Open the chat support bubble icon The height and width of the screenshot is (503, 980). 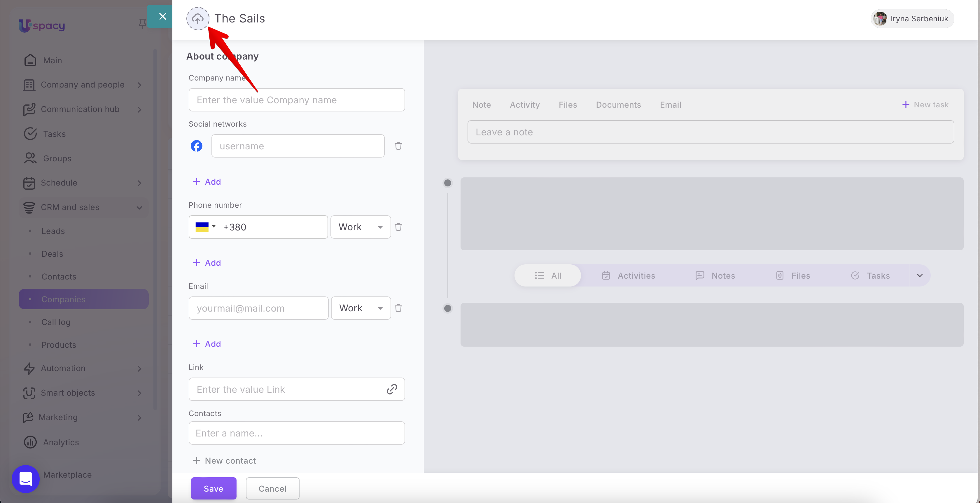[x=25, y=479]
